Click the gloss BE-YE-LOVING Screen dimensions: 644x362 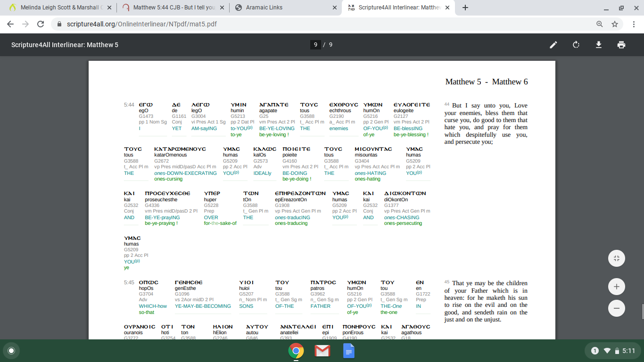(277, 128)
